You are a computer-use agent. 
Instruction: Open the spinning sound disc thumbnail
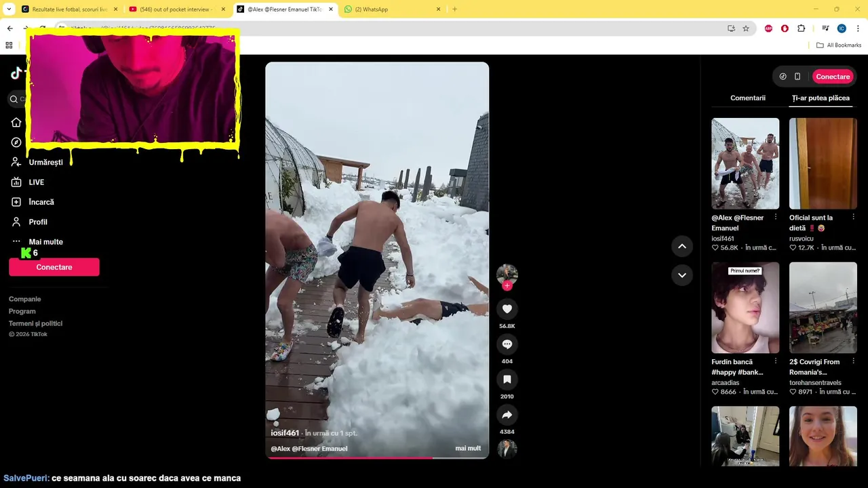[x=507, y=449]
